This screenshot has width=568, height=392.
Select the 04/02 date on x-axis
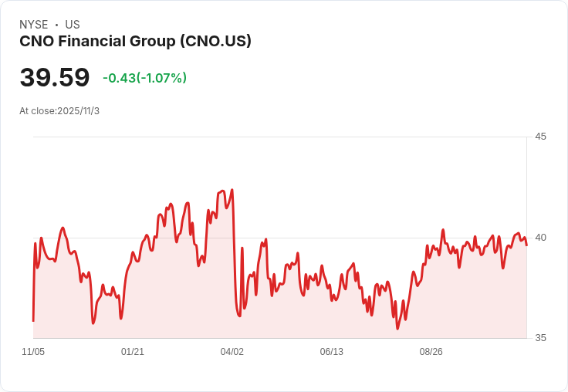(232, 352)
